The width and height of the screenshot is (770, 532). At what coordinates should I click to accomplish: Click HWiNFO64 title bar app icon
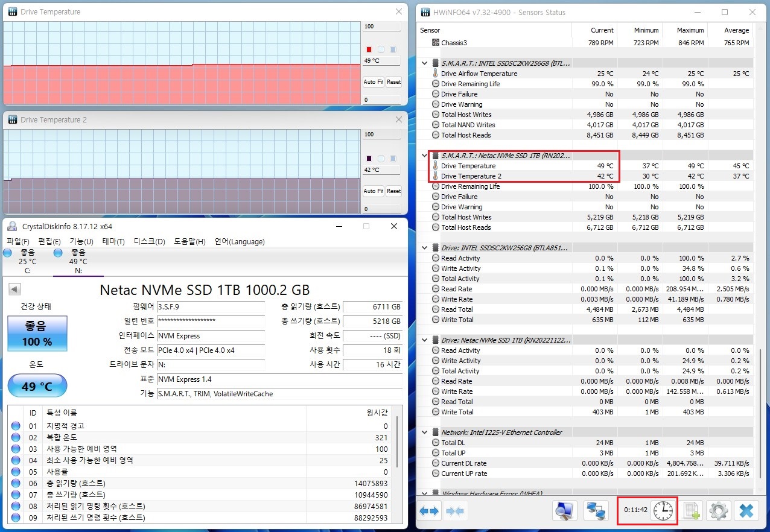(425, 12)
